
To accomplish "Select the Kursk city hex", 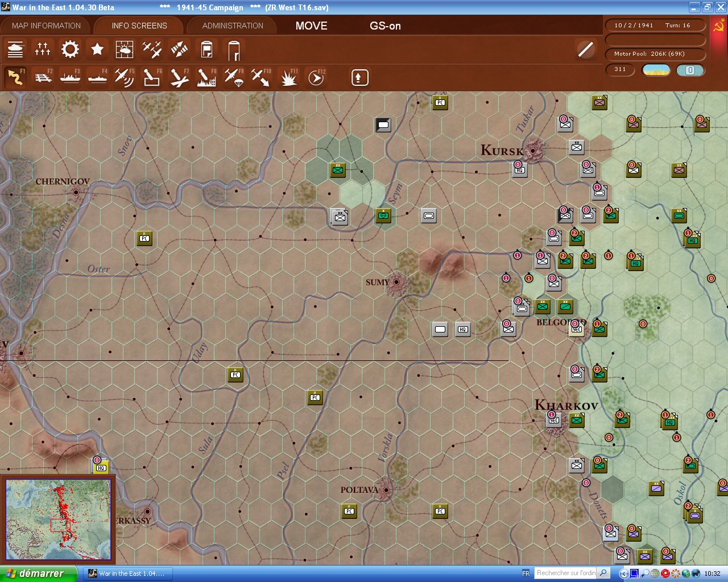I will [533, 151].
